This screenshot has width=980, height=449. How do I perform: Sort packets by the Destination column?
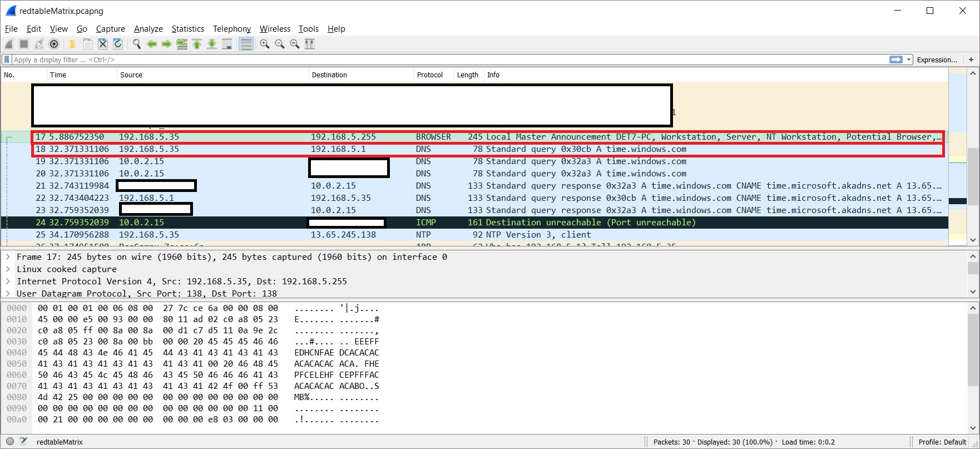coord(362,75)
